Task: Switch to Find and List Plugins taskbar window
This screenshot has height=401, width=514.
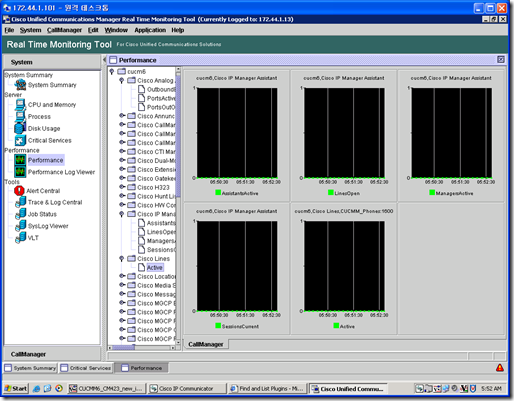Action: (267, 389)
